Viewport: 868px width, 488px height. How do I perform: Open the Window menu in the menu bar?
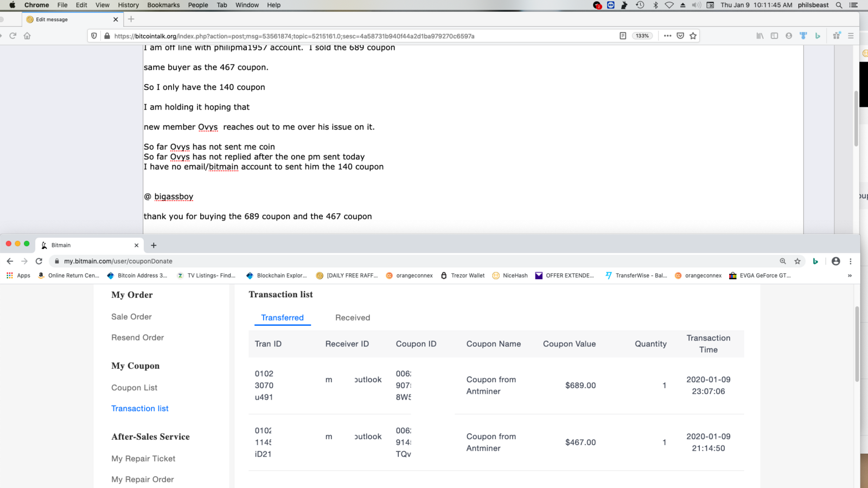[247, 5]
